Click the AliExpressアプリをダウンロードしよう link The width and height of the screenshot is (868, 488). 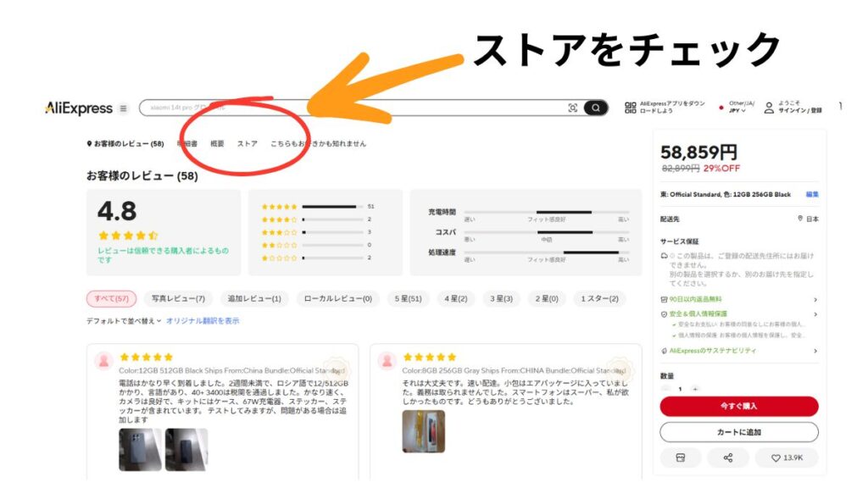click(672, 108)
